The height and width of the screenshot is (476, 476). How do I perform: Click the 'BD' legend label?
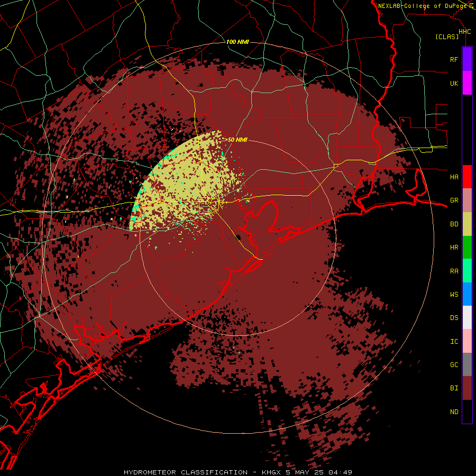pos(454,224)
